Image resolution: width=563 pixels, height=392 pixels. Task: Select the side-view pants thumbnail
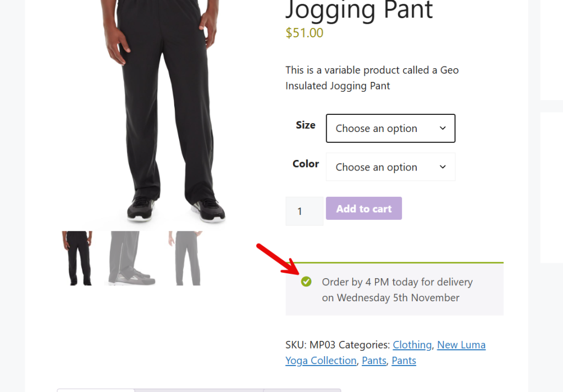click(x=186, y=258)
